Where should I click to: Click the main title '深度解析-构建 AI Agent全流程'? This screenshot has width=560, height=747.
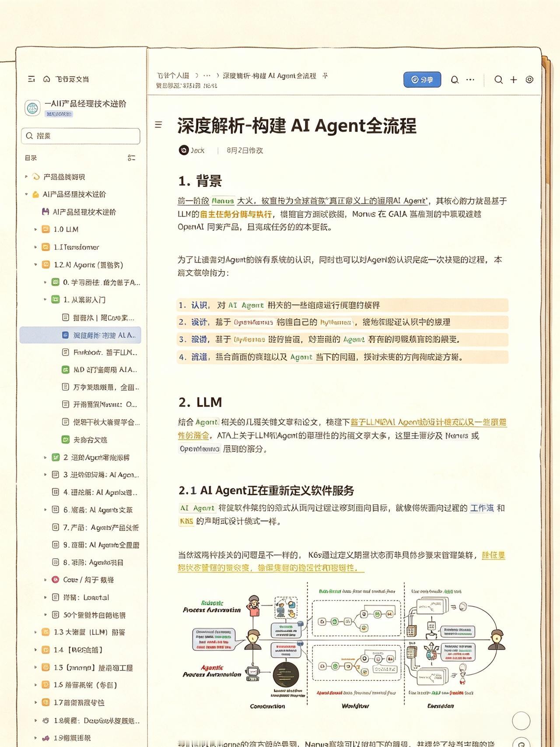coord(297,126)
